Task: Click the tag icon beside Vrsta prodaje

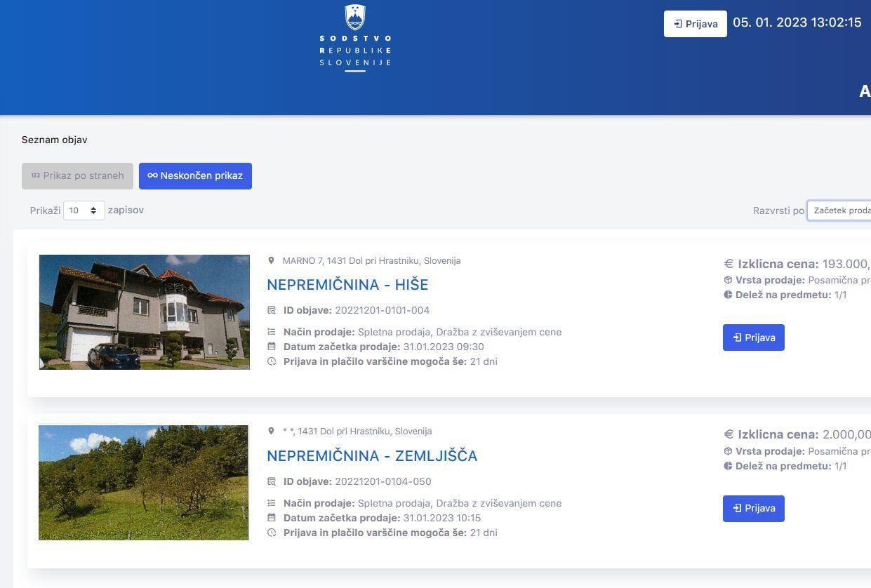Action: coord(728,279)
